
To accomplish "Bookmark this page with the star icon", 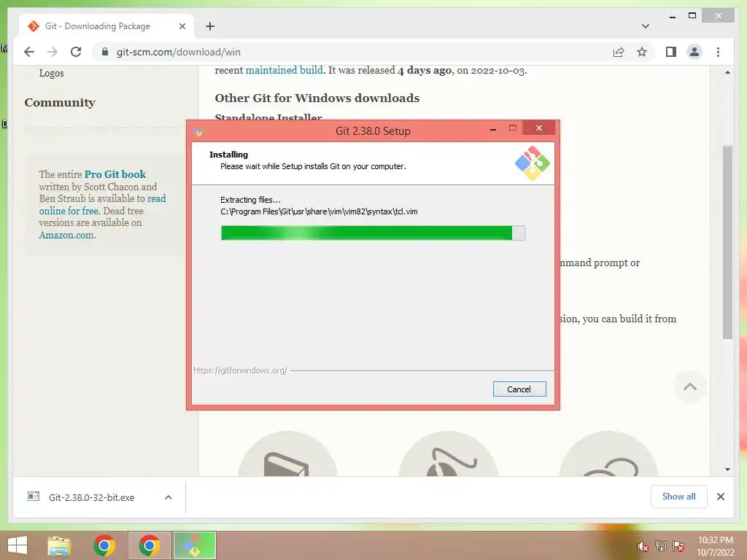I will click(x=642, y=52).
